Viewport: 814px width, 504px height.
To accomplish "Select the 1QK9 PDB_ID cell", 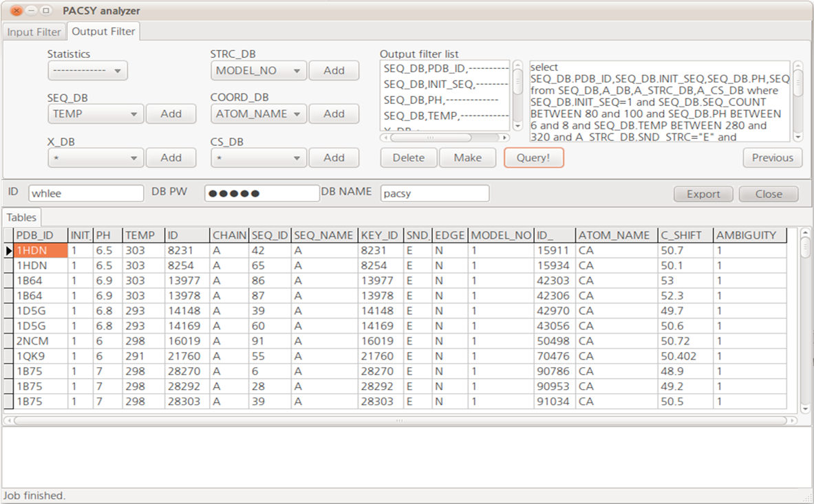I will click(x=41, y=356).
